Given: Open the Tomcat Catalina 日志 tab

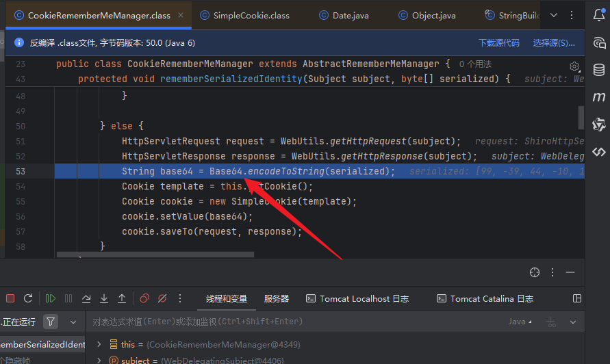Looking at the screenshot, I should [485, 299].
